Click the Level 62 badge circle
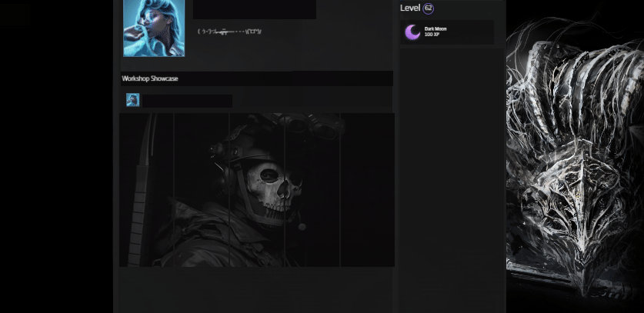The width and height of the screenshot is (644, 313). tap(429, 8)
